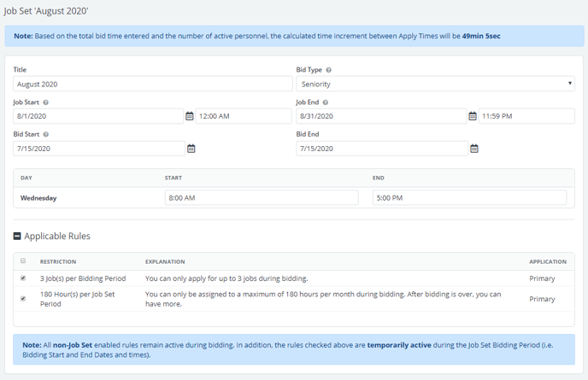This screenshot has width=588, height=380.
Task: Click the Job Start date 8/1/2020 field
Action: point(97,116)
